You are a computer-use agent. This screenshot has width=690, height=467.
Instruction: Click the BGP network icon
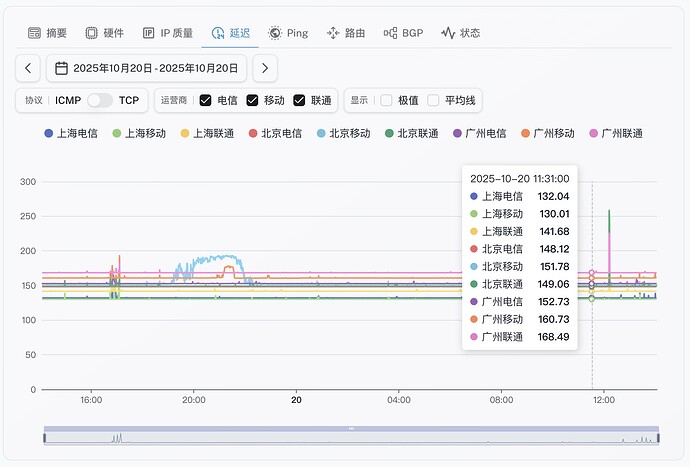(x=391, y=33)
